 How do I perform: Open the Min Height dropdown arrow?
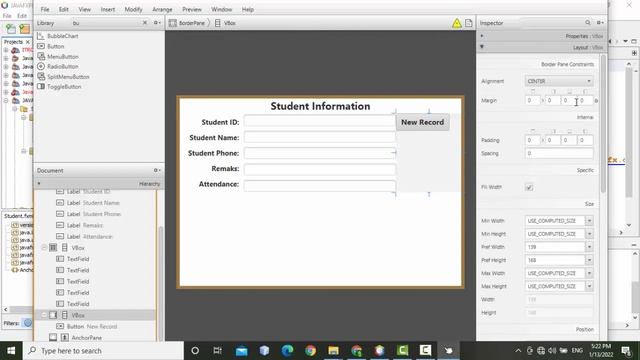[x=589, y=234]
